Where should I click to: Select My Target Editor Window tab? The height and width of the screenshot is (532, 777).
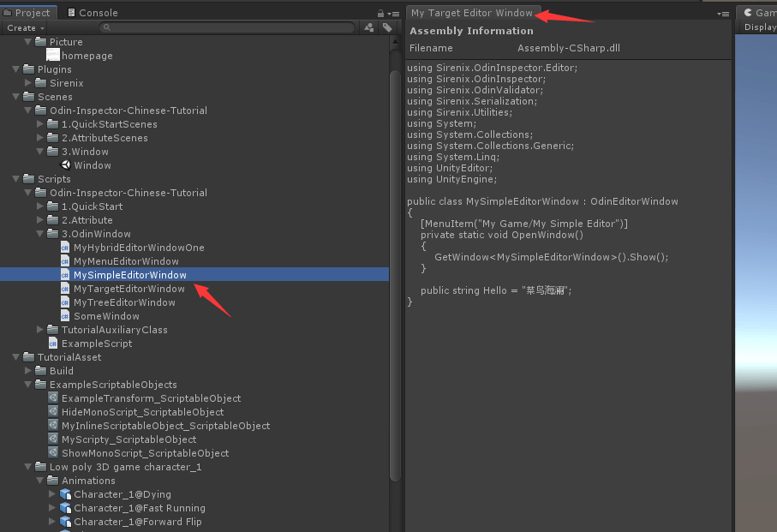click(471, 13)
